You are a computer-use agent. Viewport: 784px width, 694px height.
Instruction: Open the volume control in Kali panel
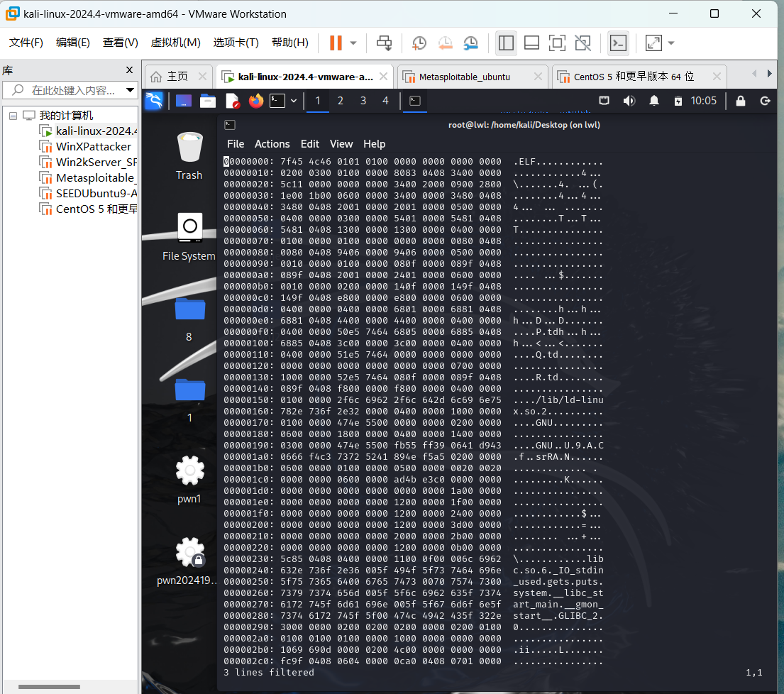click(629, 101)
